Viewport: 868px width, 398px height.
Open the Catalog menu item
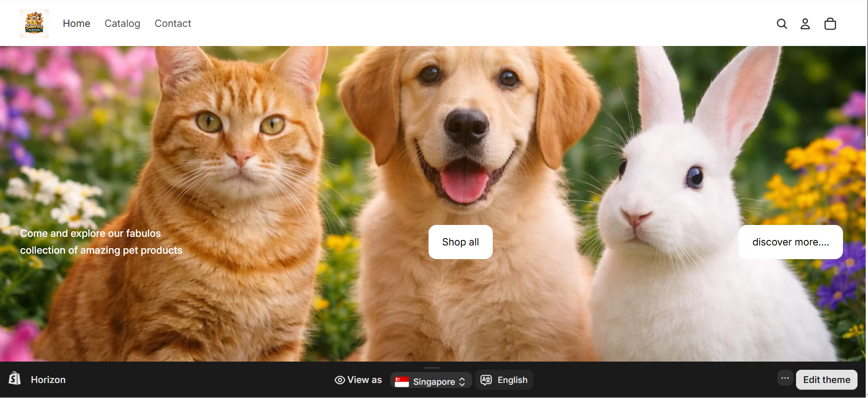122,24
